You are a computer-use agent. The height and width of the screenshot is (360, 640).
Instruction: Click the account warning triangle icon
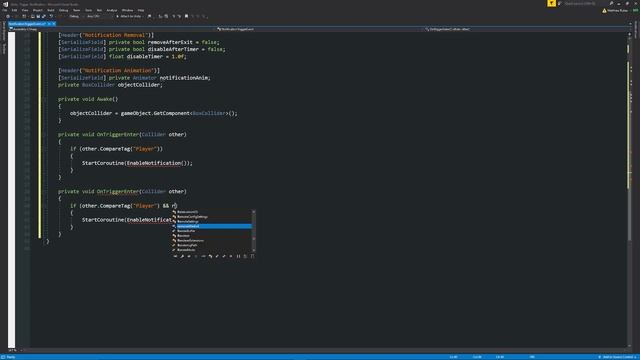(604, 11)
